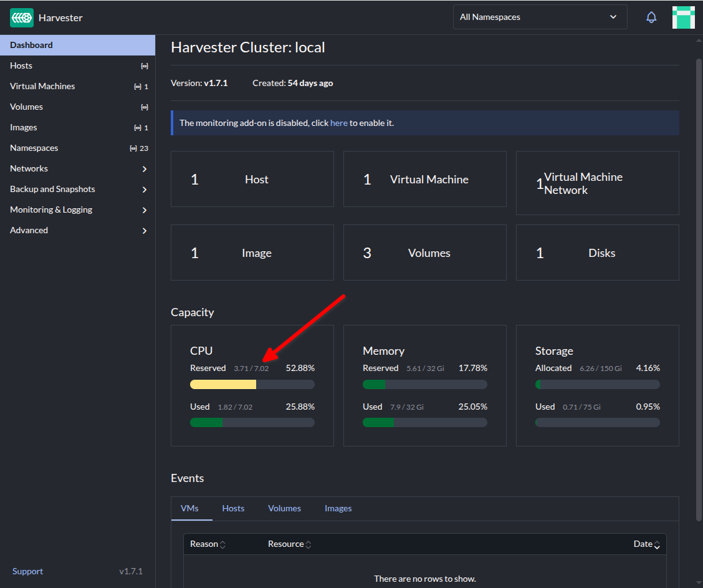Switch to the Volumes events tab
The image size is (703, 588).
click(x=284, y=508)
